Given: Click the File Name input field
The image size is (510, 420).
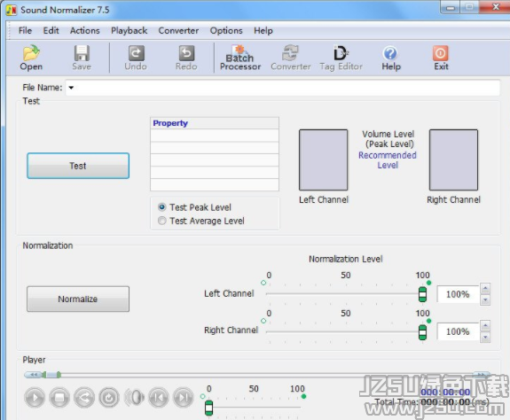Looking at the screenshot, I should click(x=282, y=88).
